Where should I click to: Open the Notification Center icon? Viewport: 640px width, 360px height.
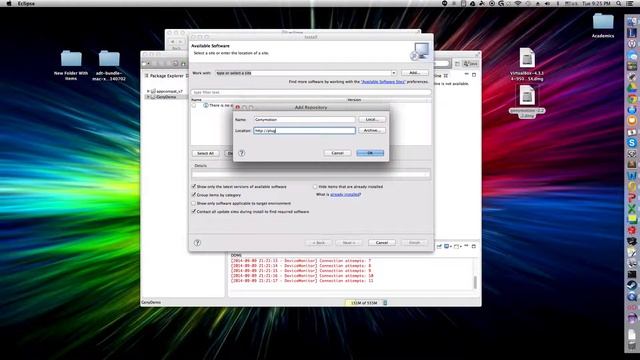630,3
